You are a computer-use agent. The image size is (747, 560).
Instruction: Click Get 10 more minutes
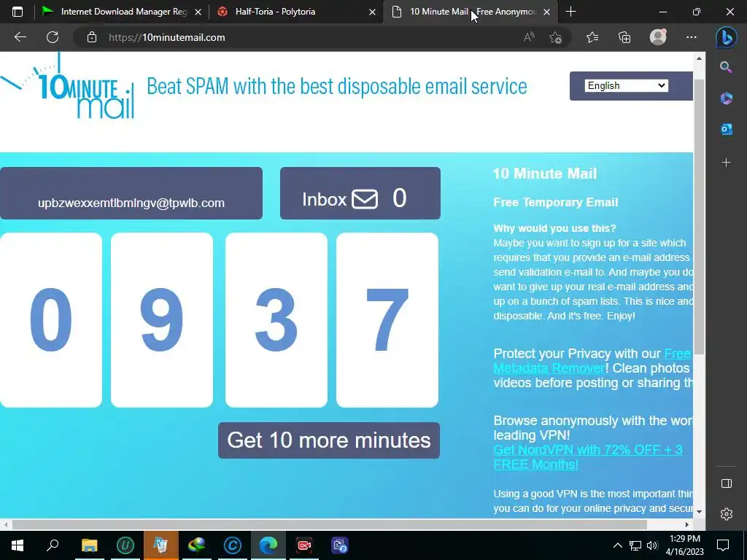pos(329,440)
